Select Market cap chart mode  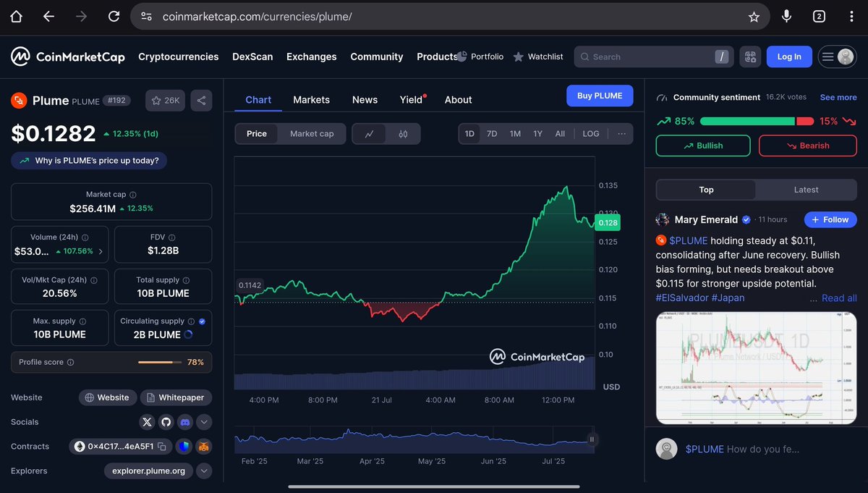click(x=312, y=134)
